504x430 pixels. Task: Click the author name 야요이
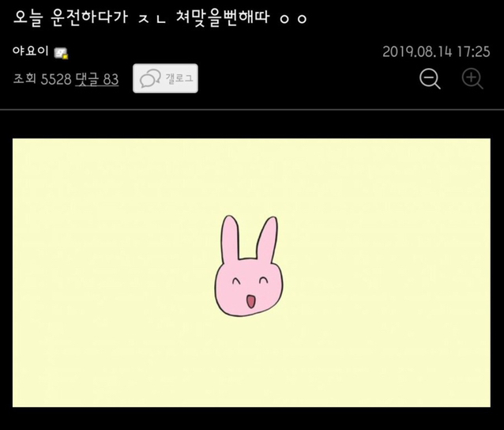tap(30, 52)
